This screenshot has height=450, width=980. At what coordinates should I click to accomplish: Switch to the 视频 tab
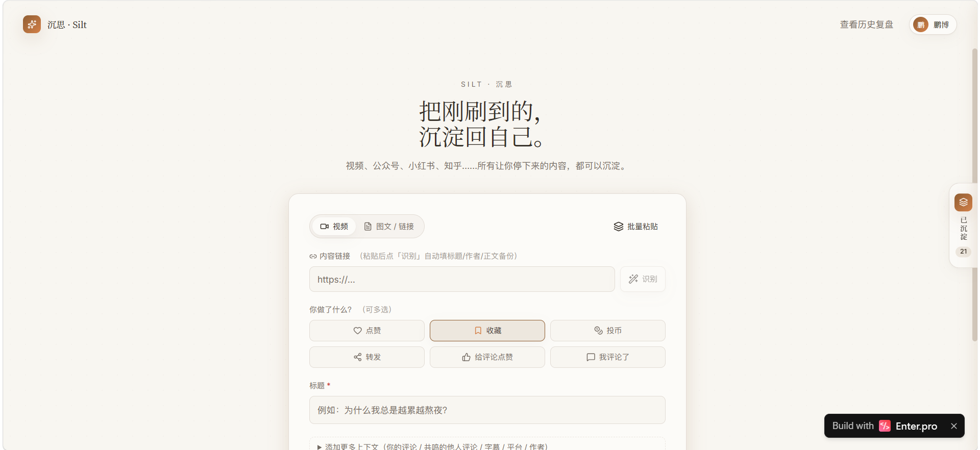pyautogui.click(x=334, y=226)
